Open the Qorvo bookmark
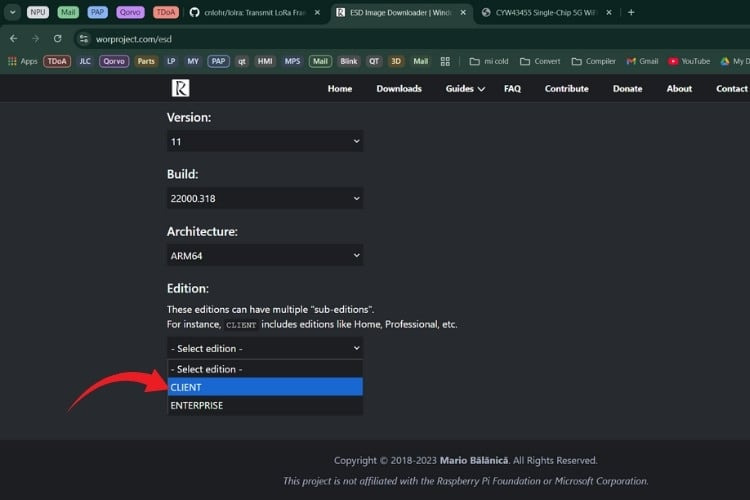 114,61
